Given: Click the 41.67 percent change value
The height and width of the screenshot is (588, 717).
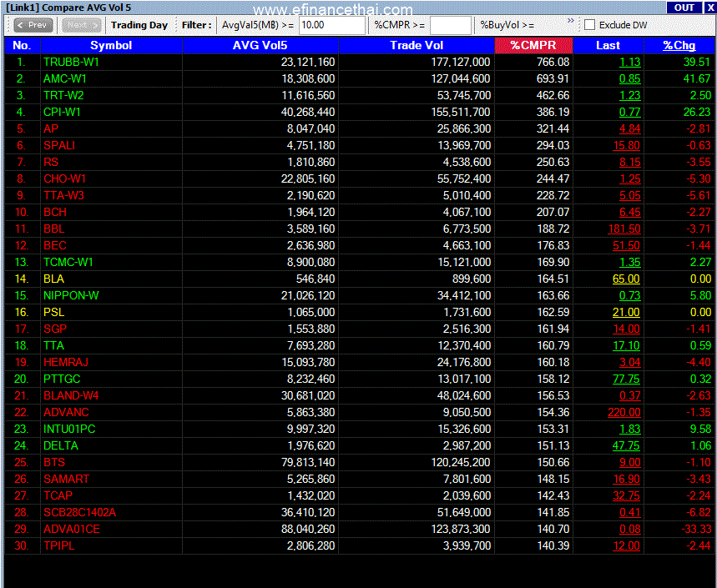Looking at the screenshot, I should (697, 78).
